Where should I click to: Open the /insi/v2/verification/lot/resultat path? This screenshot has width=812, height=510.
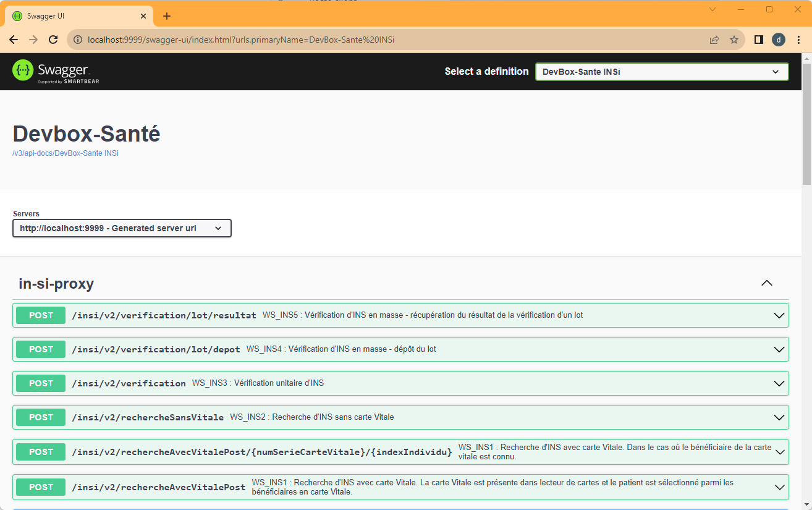pos(164,315)
